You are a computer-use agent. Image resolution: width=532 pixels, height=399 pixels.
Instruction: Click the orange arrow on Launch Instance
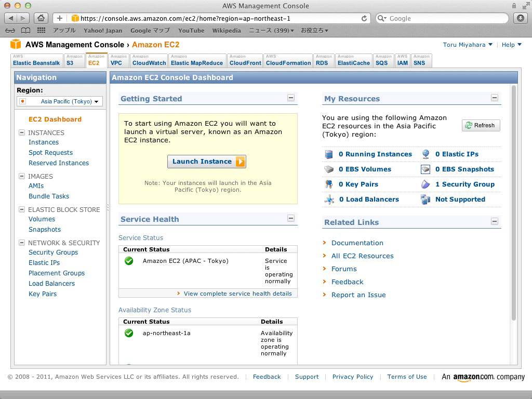tap(240, 162)
